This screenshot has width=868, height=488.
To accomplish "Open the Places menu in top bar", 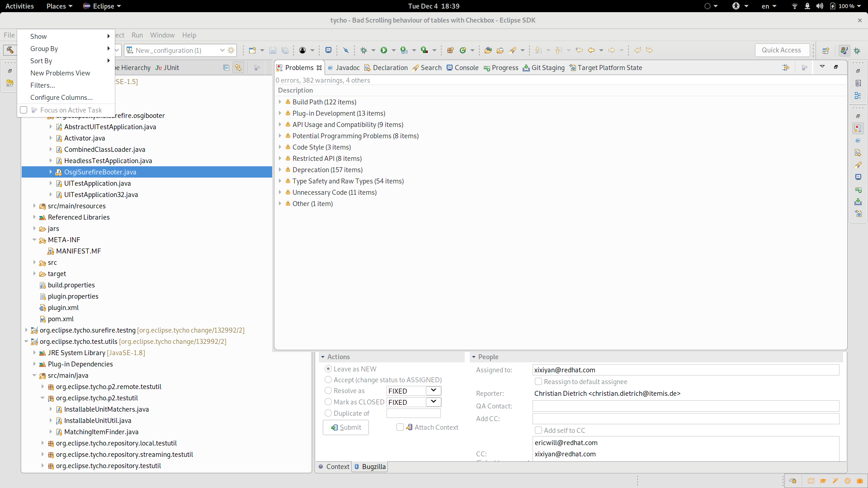I will tap(59, 6).
